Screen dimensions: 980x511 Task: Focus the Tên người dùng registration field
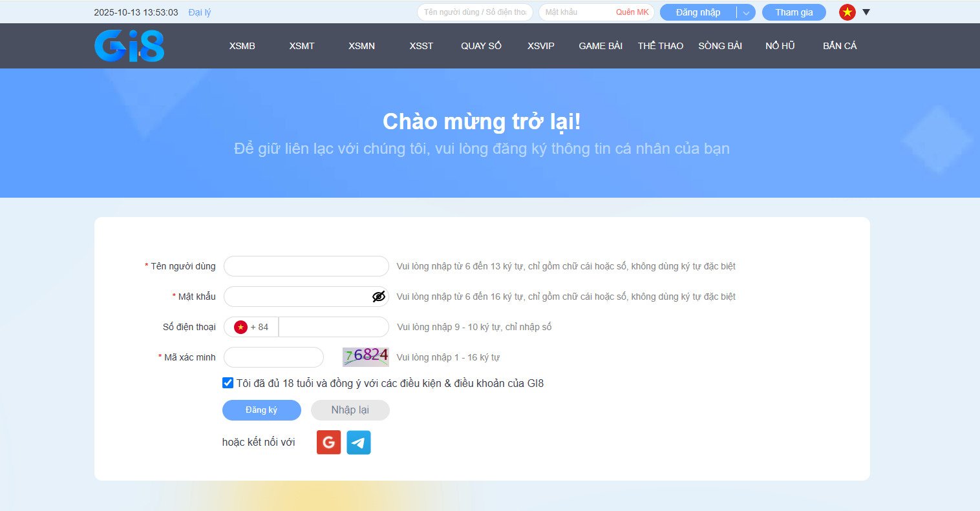click(x=306, y=266)
